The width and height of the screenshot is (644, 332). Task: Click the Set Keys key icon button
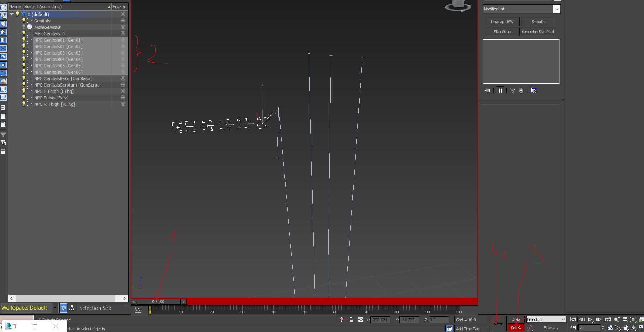coord(498,323)
